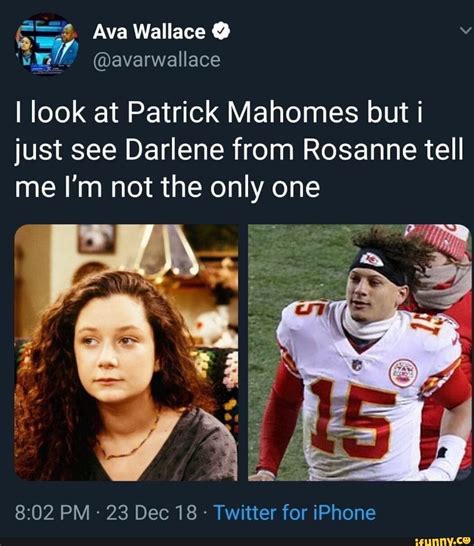Click the large 15 jersey number
The width and height of the screenshot is (474, 546).
click(352, 418)
